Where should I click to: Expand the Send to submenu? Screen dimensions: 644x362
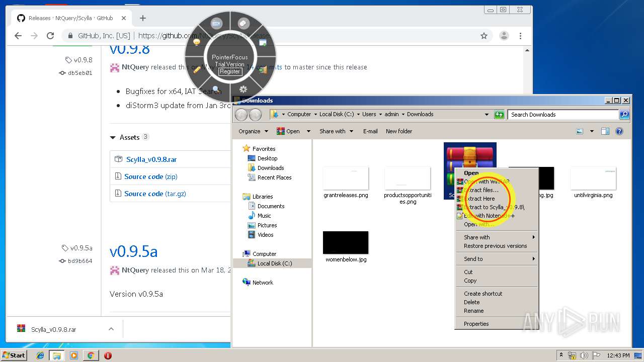click(496, 259)
